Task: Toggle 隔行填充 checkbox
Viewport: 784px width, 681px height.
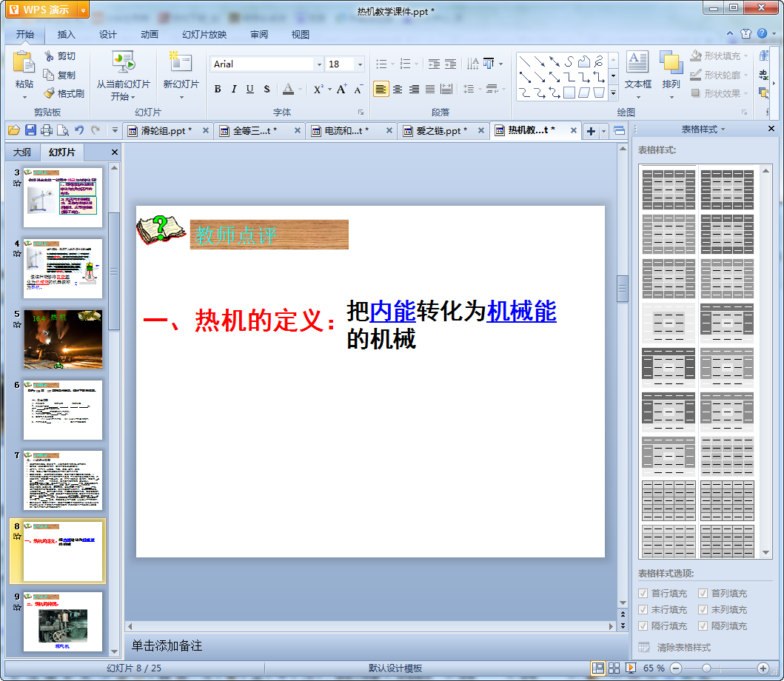Action: [643, 626]
